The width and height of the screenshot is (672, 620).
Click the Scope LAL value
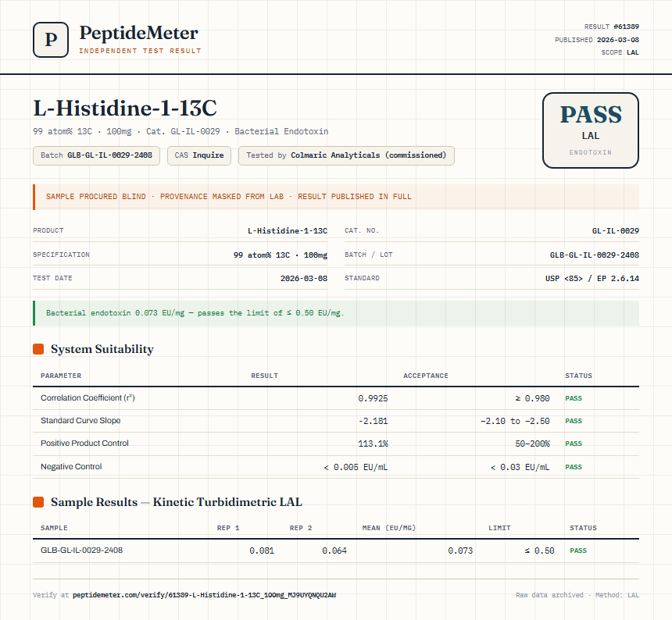(x=633, y=52)
